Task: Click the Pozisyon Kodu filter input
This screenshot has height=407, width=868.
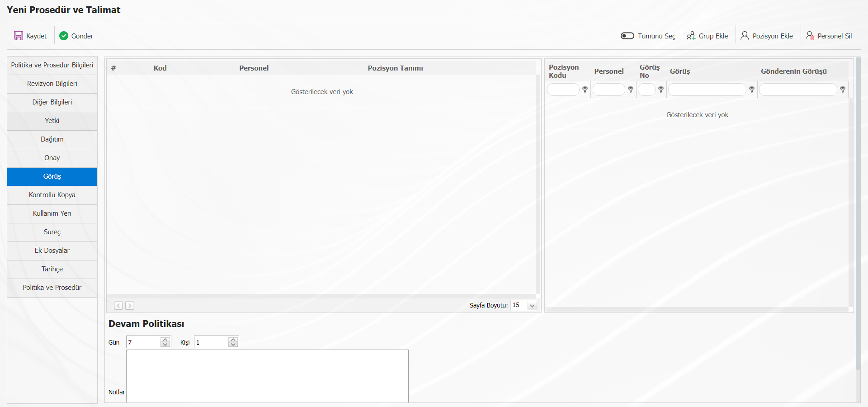Action: point(563,90)
